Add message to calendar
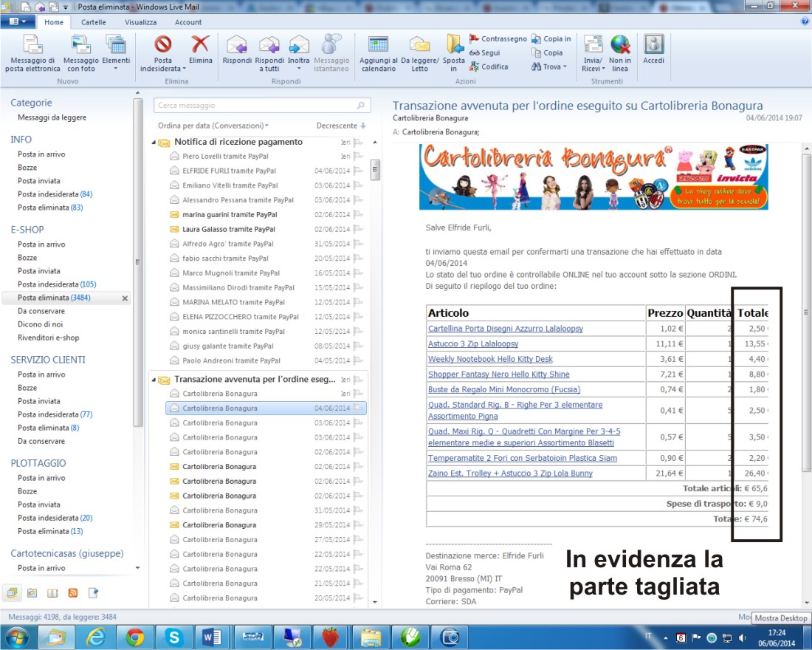812x650 pixels. click(x=379, y=53)
